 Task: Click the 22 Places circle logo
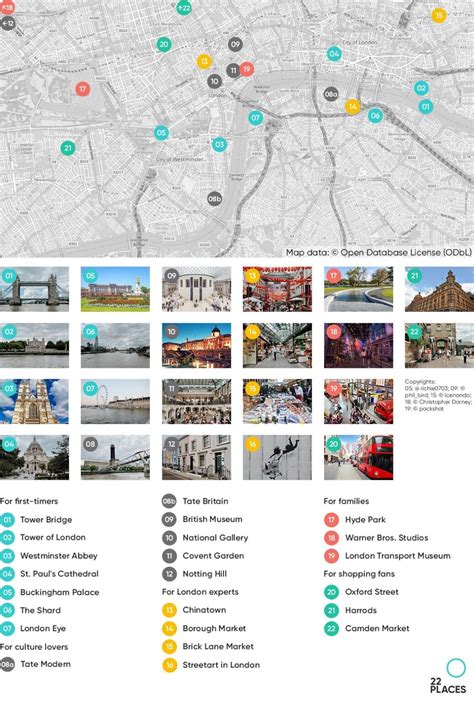click(x=456, y=668)
